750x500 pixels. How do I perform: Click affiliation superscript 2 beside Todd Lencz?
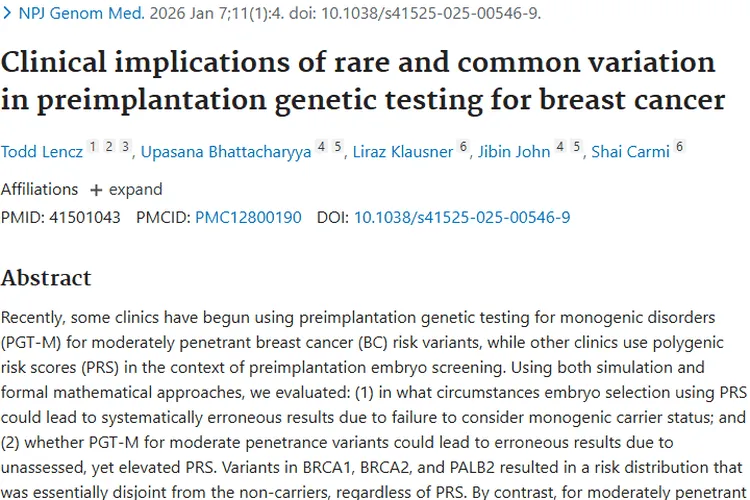point(110,147)
